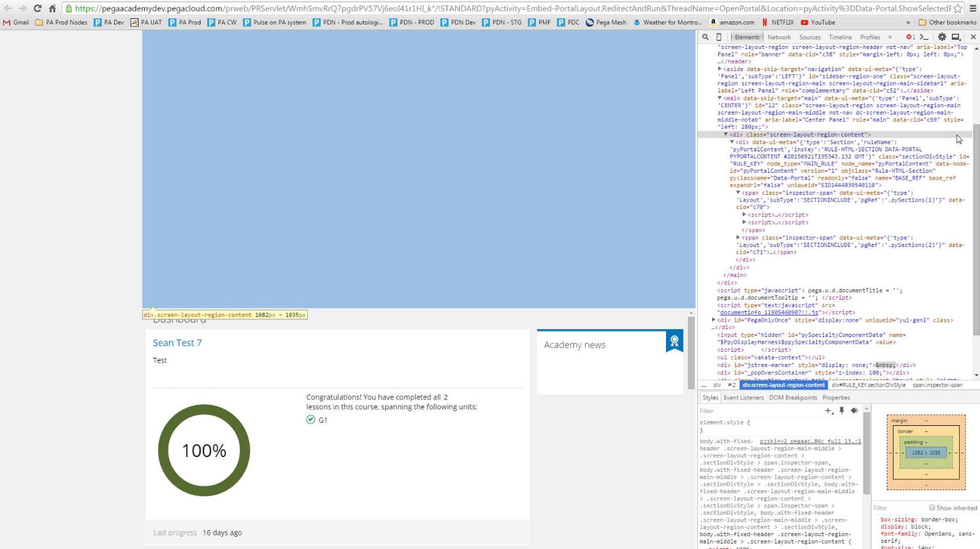
Task: Toggle device mode phone icon in DevTools
Action: (719, 37)
